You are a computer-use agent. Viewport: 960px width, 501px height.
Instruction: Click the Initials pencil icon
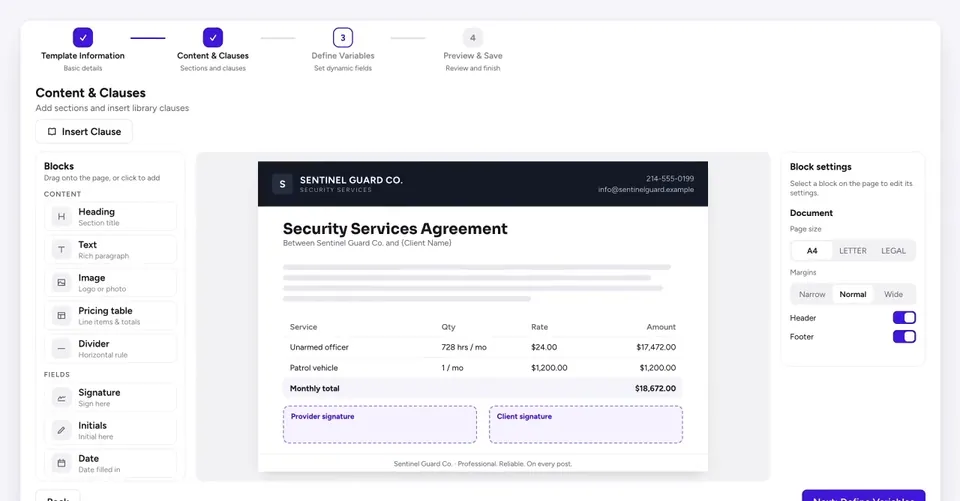click(61, 431)
